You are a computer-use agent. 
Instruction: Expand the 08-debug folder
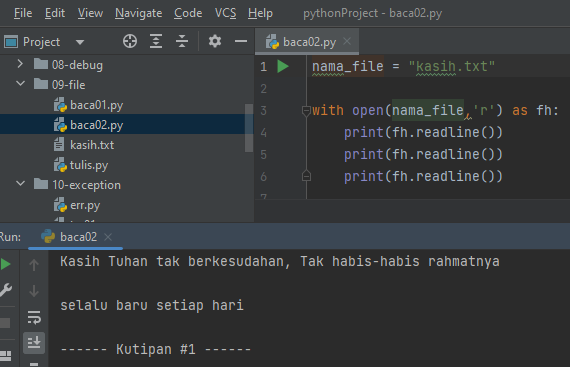coord(20,64)
